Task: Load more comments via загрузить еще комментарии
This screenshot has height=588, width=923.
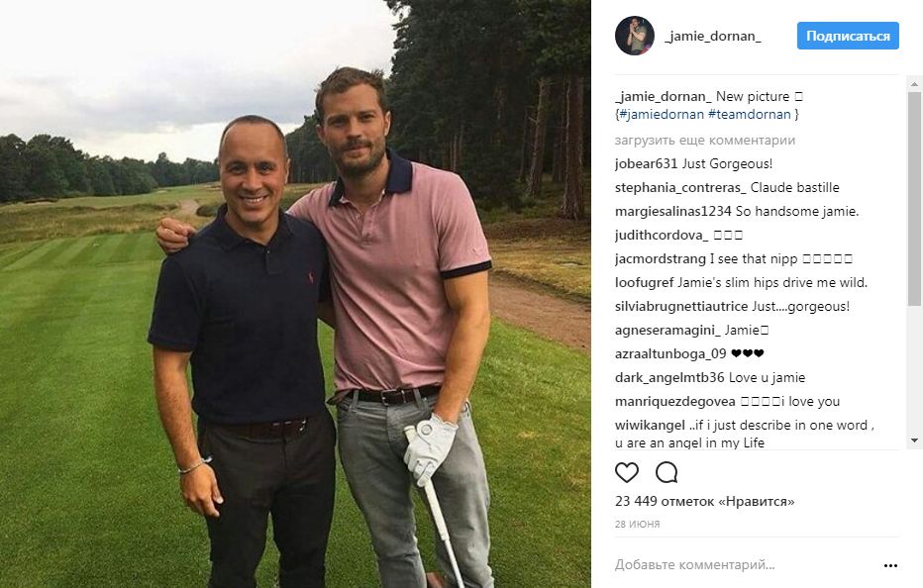Action: [x=704, y=141]
